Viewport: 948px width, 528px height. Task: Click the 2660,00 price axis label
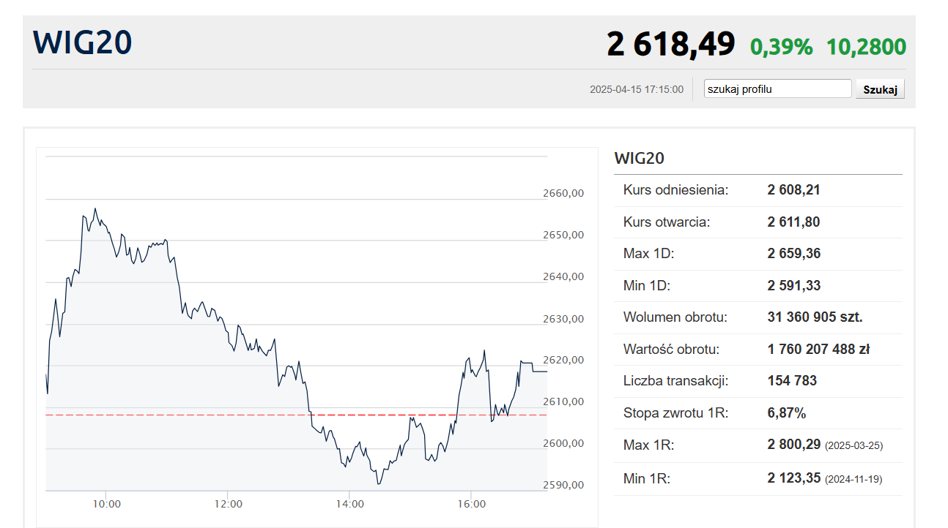[x=563, y=193]
